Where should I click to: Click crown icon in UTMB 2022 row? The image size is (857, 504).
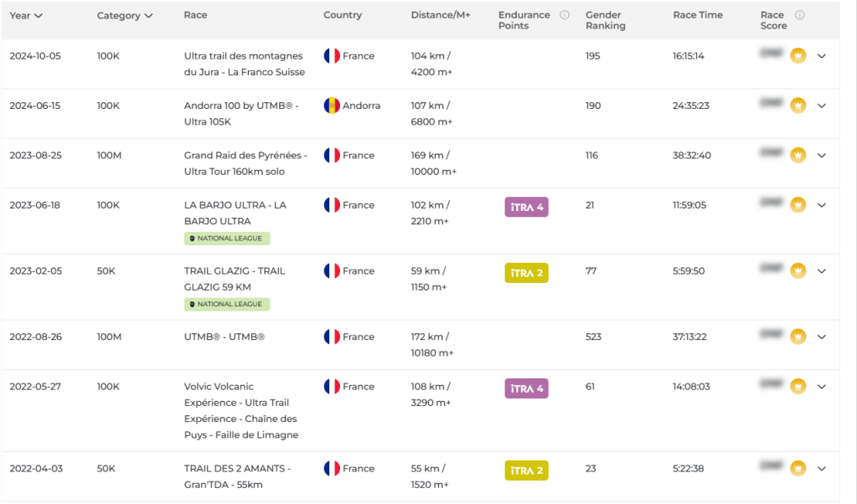798,337
